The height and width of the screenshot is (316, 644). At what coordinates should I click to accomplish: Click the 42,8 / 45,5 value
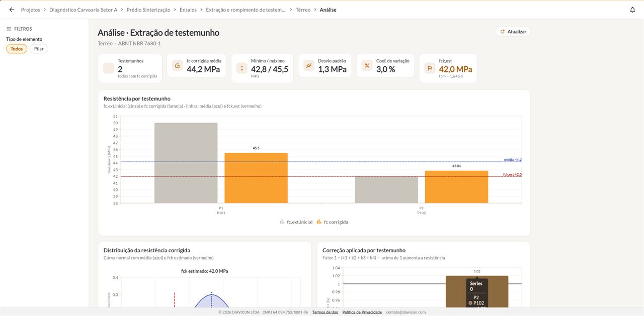click(x=270, y=69)
